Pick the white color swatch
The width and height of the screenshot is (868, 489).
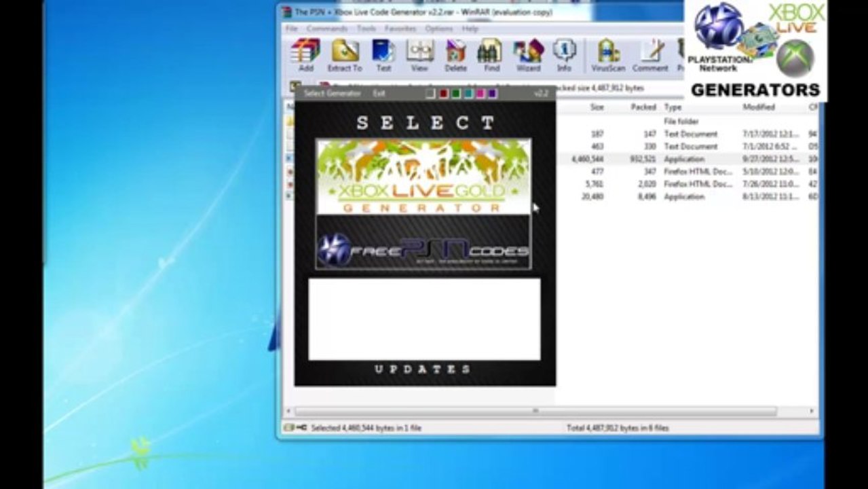click(430, 93)
